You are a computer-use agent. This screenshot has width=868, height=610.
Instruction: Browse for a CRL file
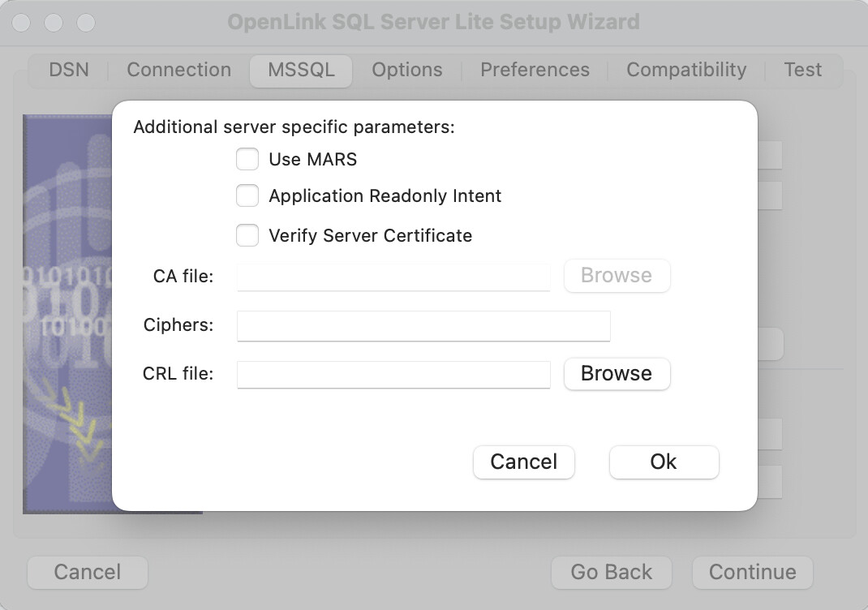pyautogui.click(x=617, y=374)
